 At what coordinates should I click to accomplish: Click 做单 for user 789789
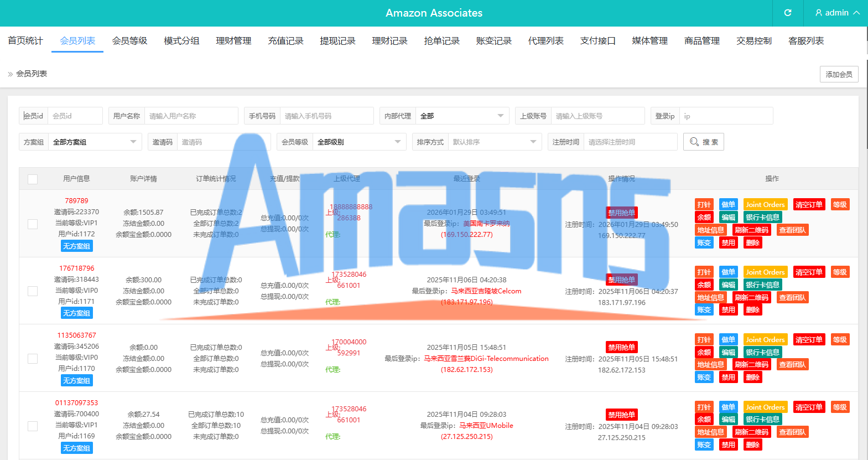pyautogui.click(x=728, y=204)
